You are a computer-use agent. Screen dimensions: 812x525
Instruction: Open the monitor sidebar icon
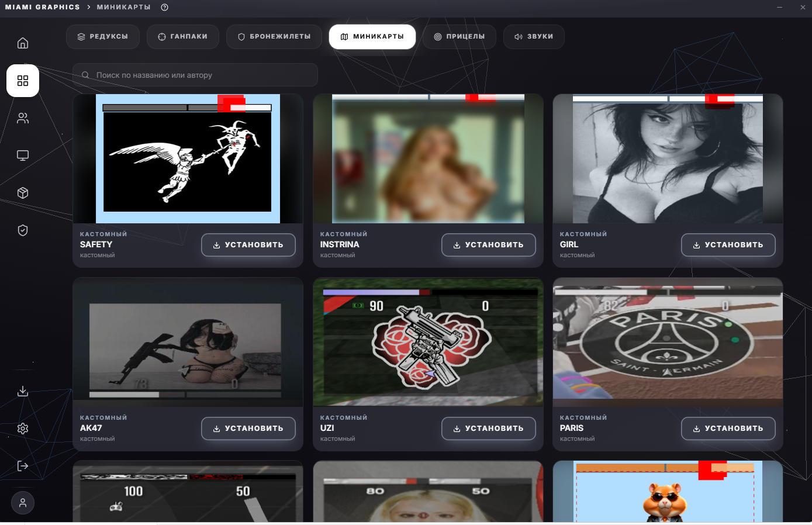[x=23, y=156]
